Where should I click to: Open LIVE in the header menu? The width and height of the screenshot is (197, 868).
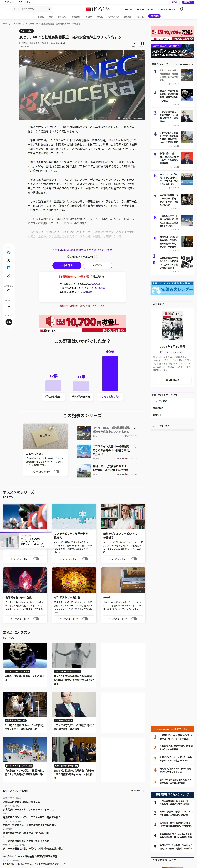tap(151, 9)
